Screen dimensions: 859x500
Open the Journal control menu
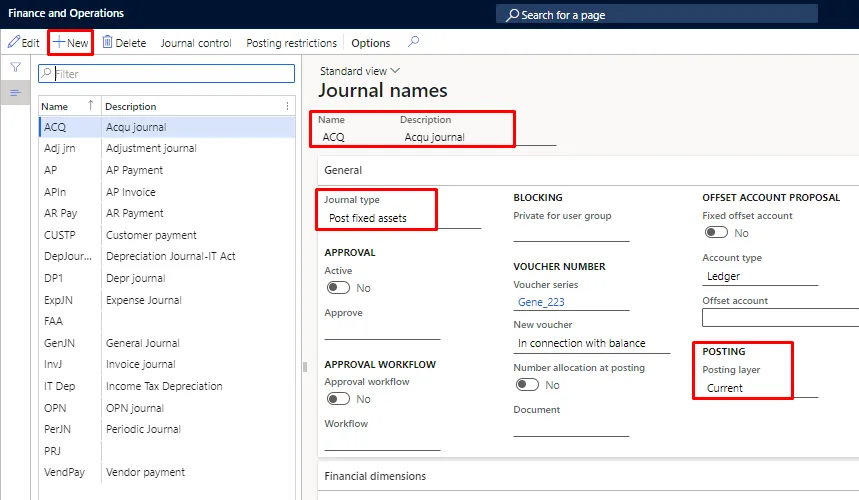coord(196,43)
